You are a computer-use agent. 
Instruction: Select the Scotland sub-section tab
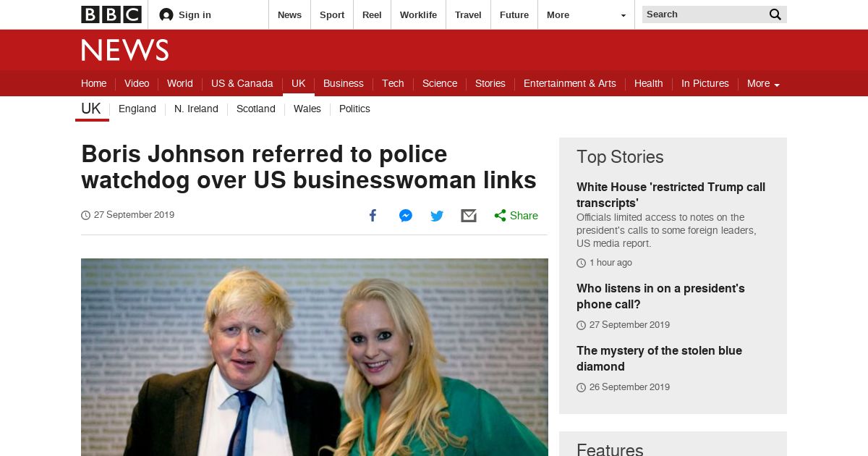[x=256, y=109]
